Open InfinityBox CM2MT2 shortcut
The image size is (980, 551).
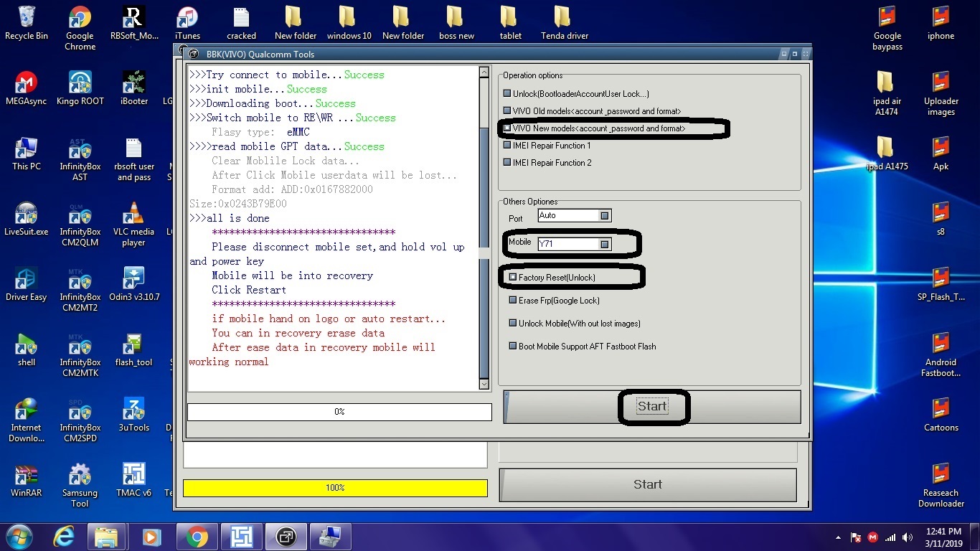click(x=80, y=290)
